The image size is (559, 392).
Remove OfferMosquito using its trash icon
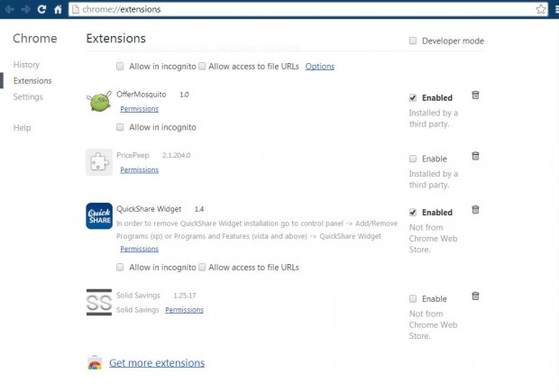[475, 95]
